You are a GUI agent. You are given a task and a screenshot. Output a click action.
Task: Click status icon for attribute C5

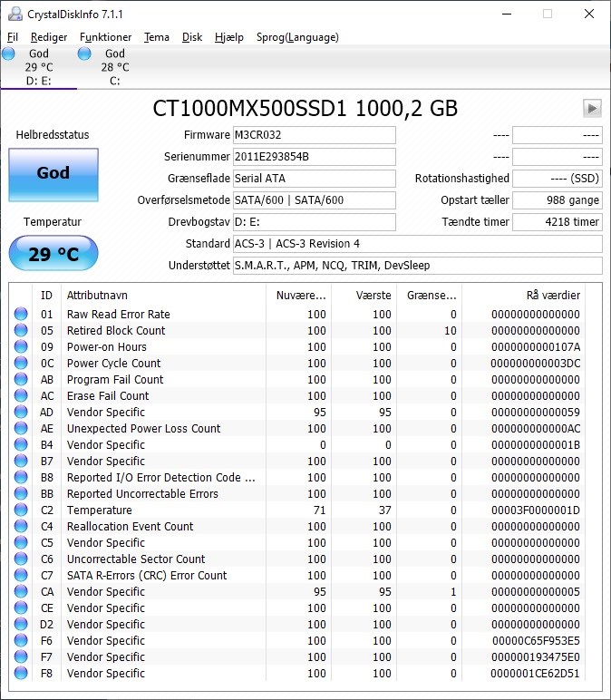pos(21,542)
